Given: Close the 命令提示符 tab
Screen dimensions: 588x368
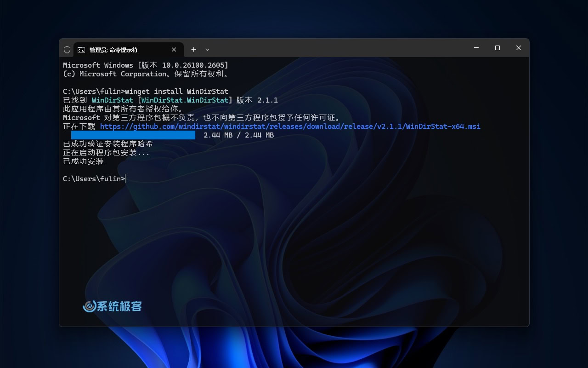Looking at the screenshot, I should 174,50.
